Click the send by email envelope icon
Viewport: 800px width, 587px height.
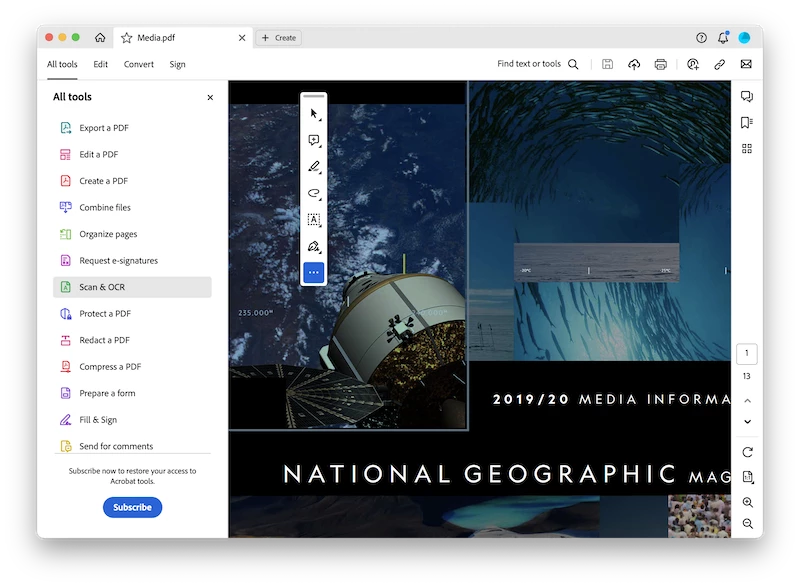pos(746,64)
